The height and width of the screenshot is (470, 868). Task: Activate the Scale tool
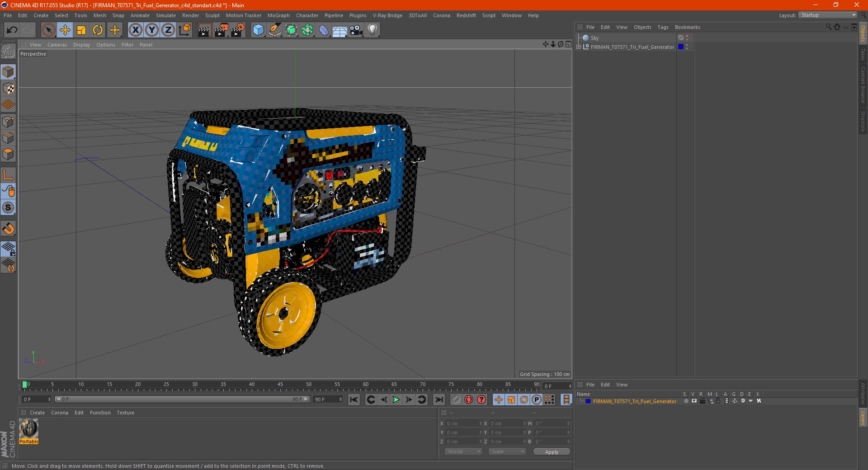[81, 30]
